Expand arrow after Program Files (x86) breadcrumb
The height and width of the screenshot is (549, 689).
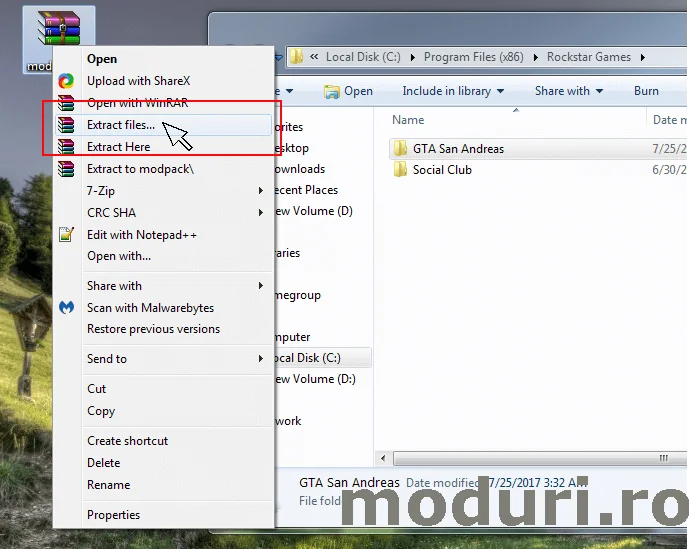tap(535, 58)
